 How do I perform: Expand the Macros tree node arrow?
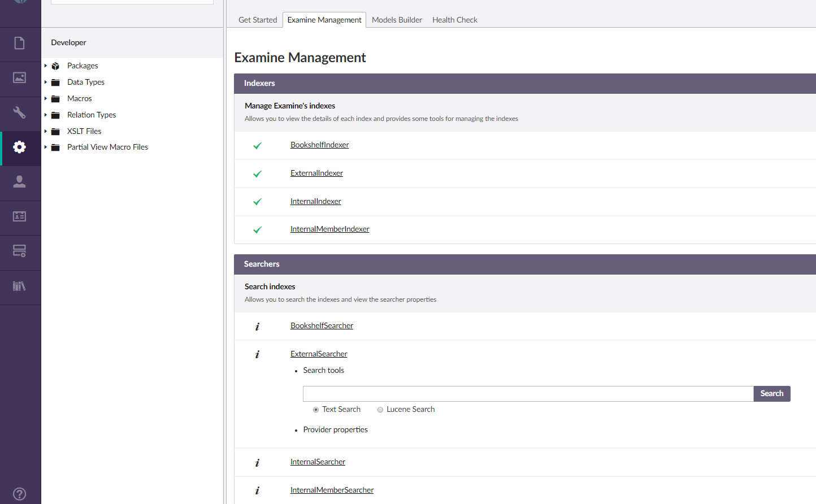point(46,98)
